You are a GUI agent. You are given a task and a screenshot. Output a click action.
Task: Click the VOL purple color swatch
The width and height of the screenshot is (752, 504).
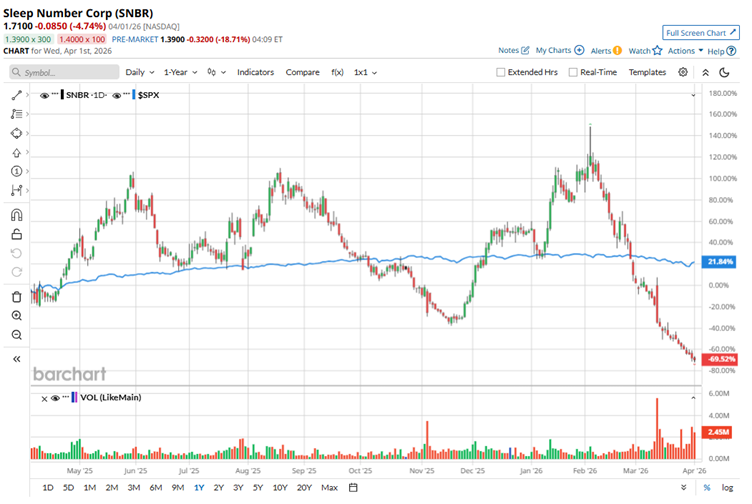click(x=74, y=398)
